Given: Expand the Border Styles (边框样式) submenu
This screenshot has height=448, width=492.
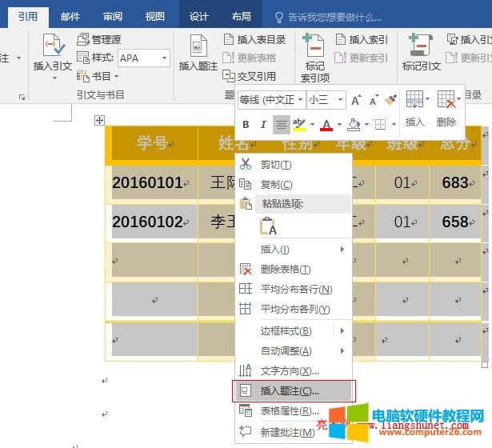Looking at the screenshot, I should (342, 330).
